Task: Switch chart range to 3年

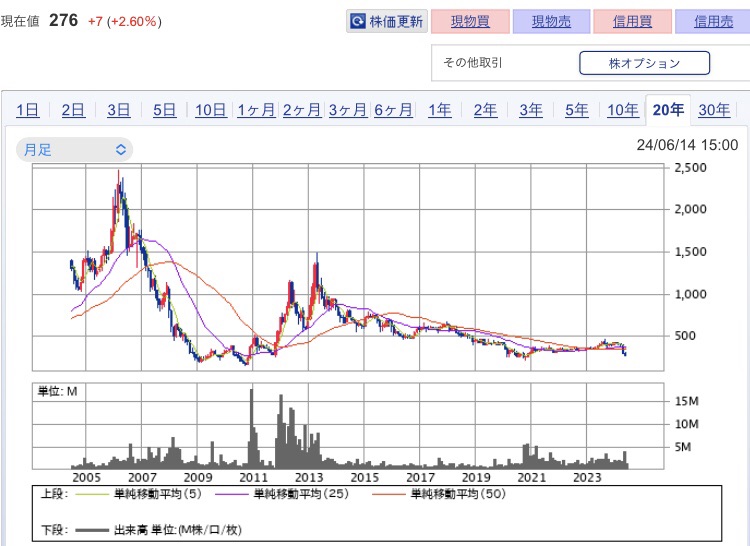Action: [x=531, y=110]
